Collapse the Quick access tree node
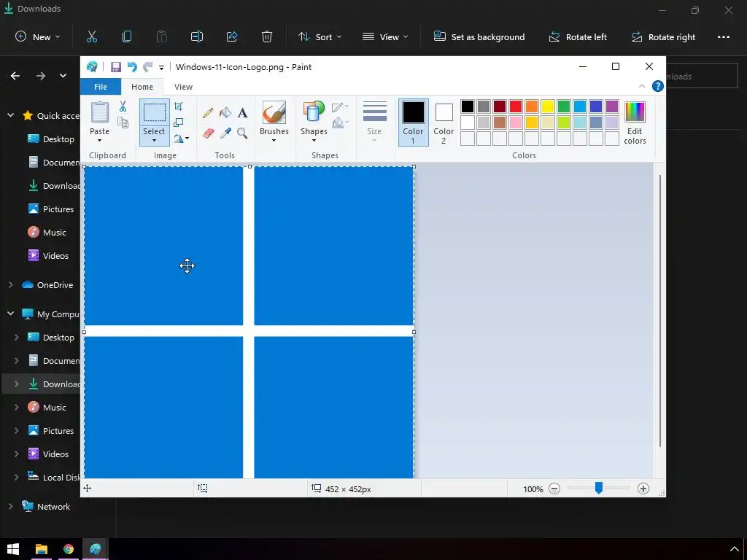The image size is (747, 560). click(10, 115)
